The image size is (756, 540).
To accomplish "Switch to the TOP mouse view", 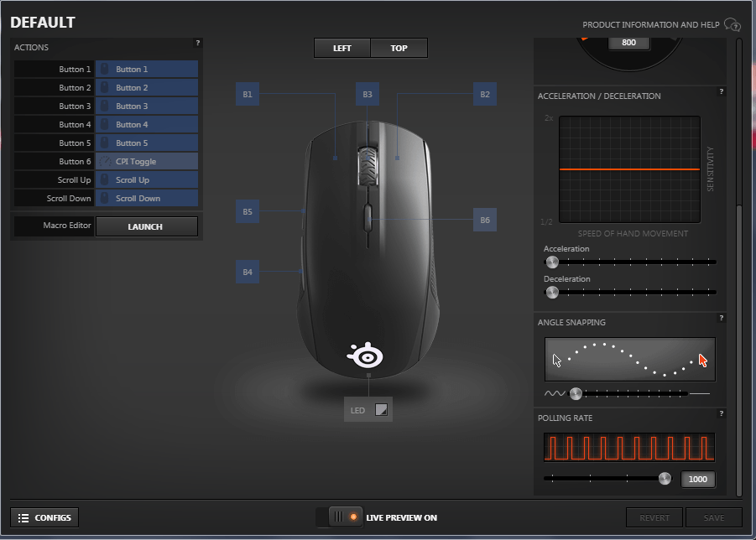I will [399, 48].
